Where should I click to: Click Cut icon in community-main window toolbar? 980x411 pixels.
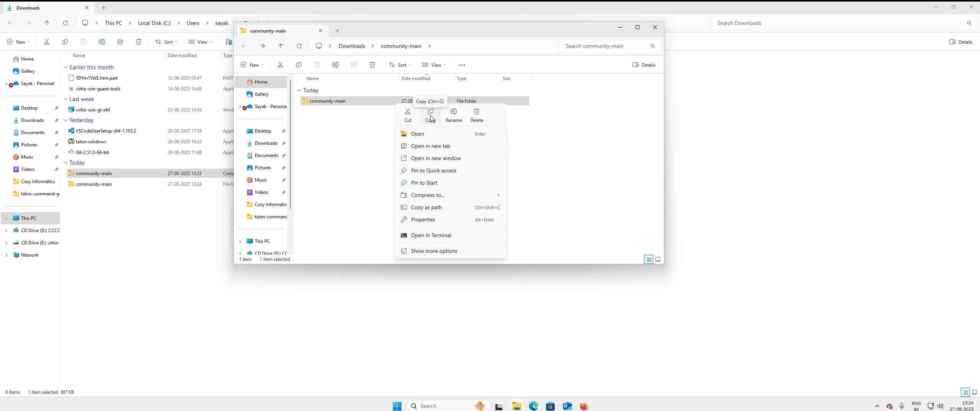[x=280, y=65]
